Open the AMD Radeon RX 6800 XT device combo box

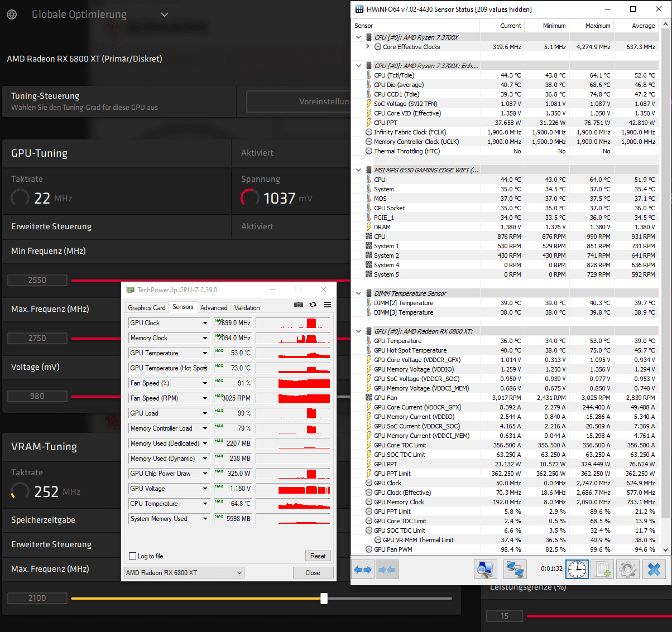(184, 573)
